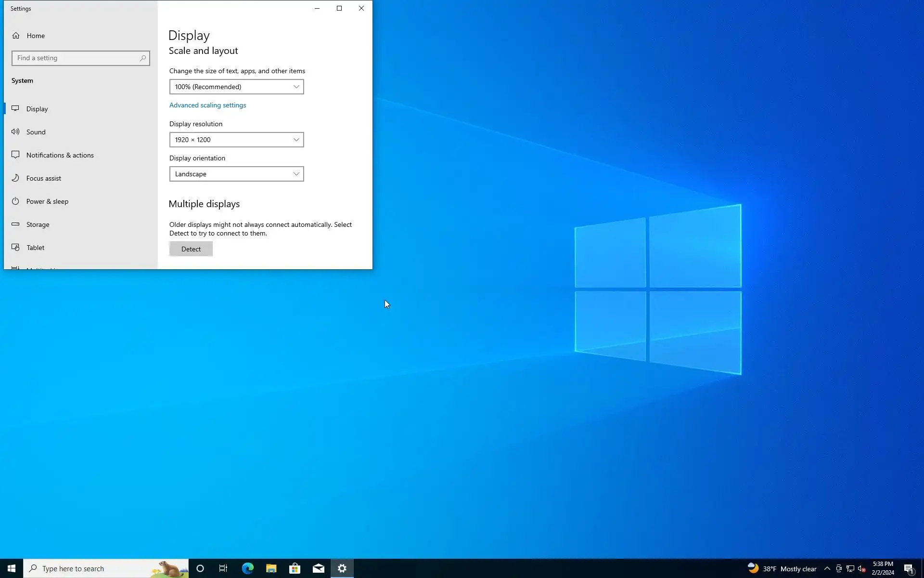Open Microsoft Store taskbar icon

click(x=295, y=568)
